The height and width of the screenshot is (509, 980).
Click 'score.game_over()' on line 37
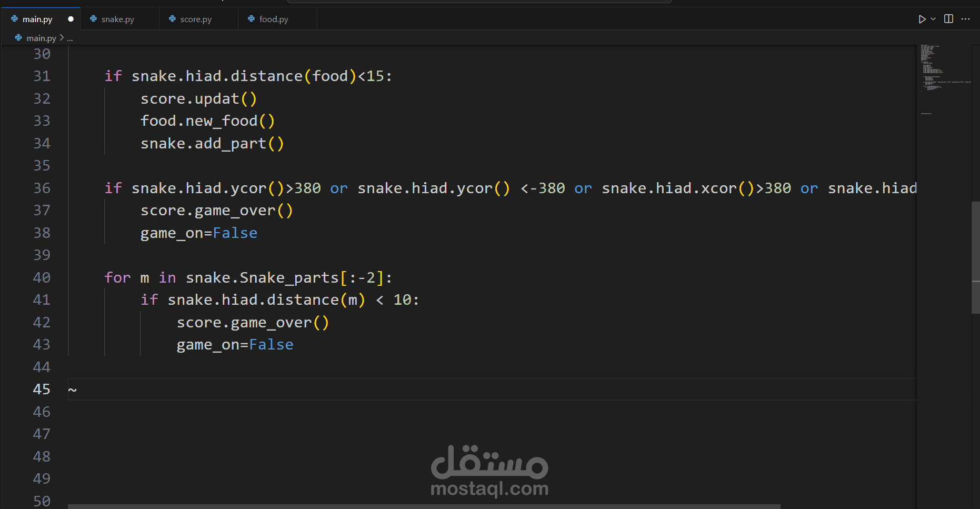click(216, 211)
